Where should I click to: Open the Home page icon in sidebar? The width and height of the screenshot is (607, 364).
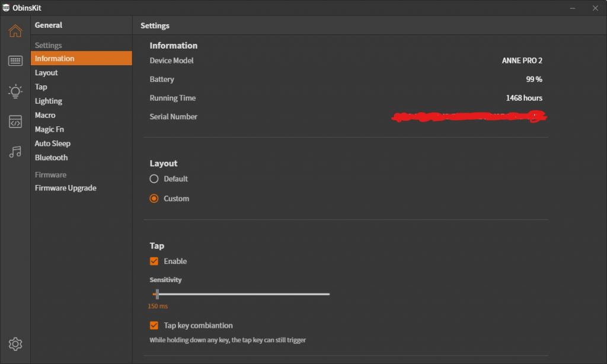coord(15,31)
